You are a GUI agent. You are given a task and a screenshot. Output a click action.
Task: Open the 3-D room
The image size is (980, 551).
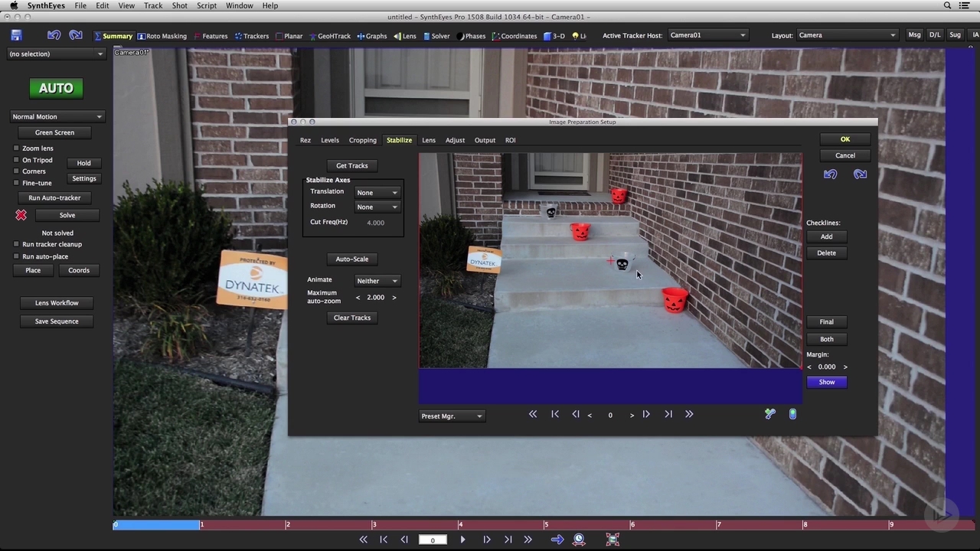pyautogui.click(x=554, y=36)
